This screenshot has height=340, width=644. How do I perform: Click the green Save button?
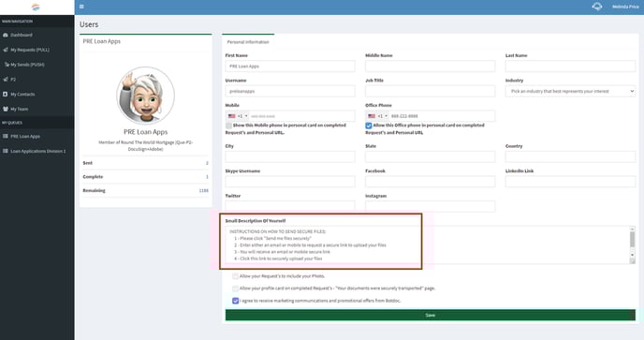tap(430, 315)
